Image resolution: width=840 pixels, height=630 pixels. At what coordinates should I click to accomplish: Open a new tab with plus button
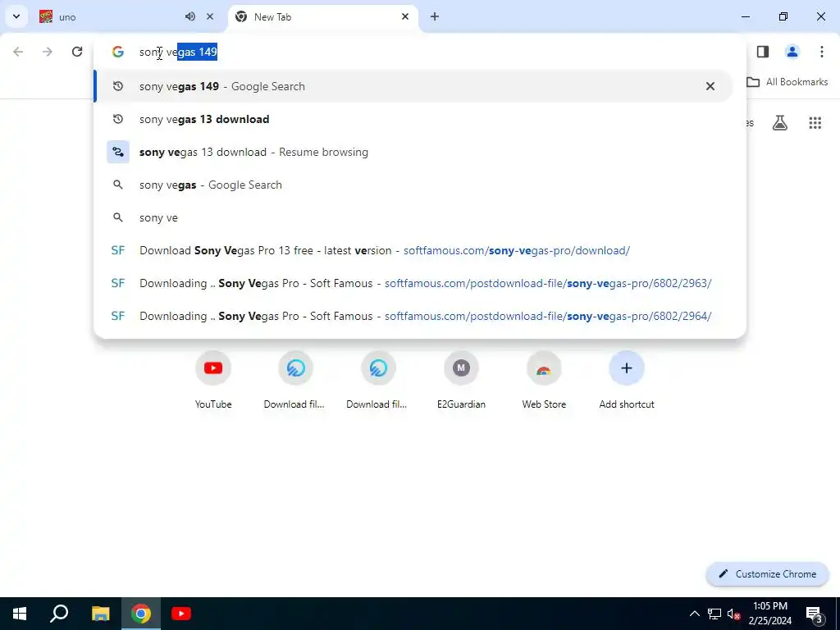[435, 16]
